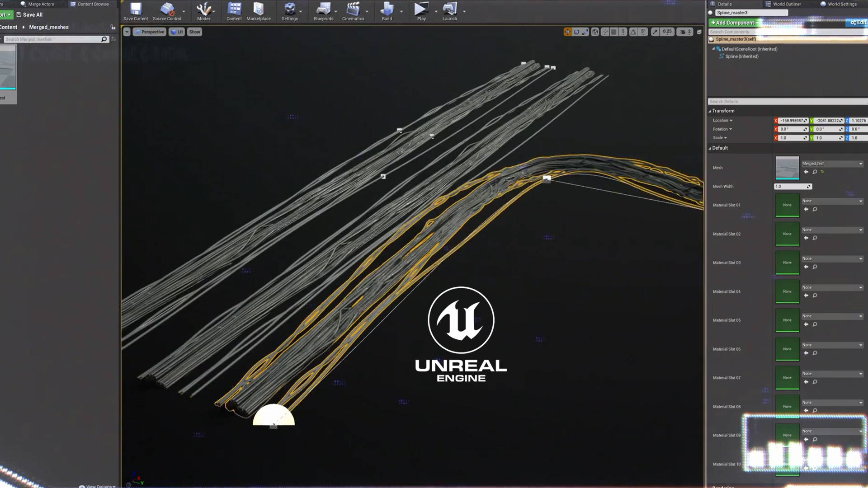Collapse the Default section

710,148
